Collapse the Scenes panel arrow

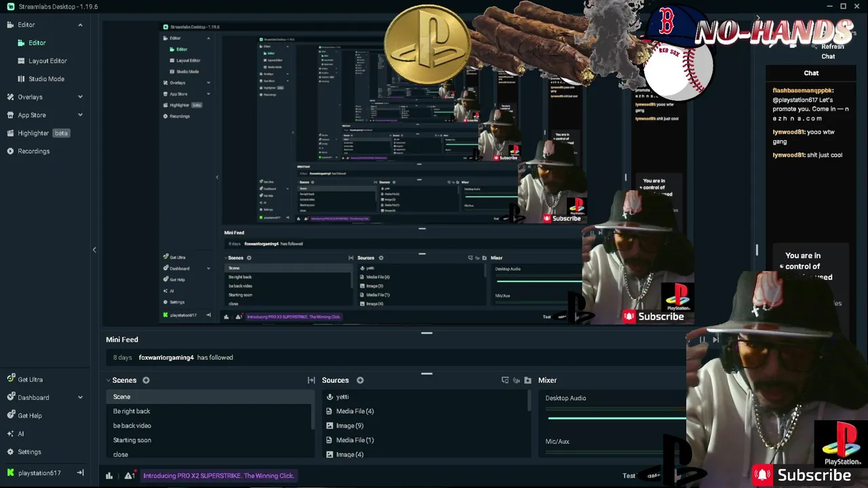108,380
